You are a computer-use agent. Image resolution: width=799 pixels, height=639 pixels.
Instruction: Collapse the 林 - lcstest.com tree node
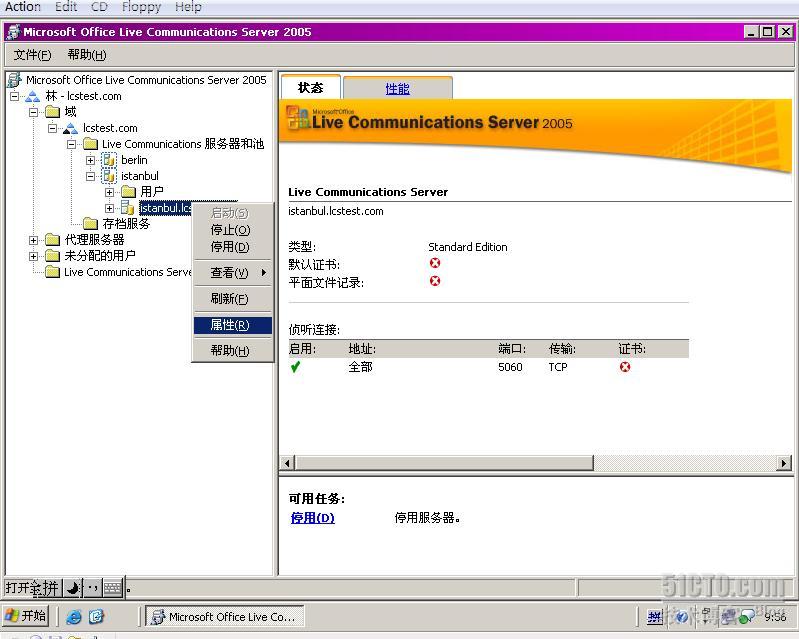click(x=14, y=96)
